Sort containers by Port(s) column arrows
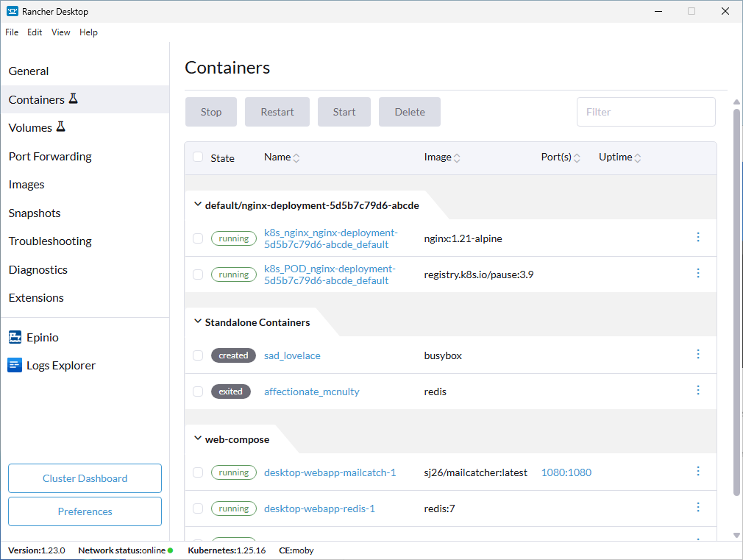Image resolution: width=743 pixels, height=560 pixels. (577, 158)
